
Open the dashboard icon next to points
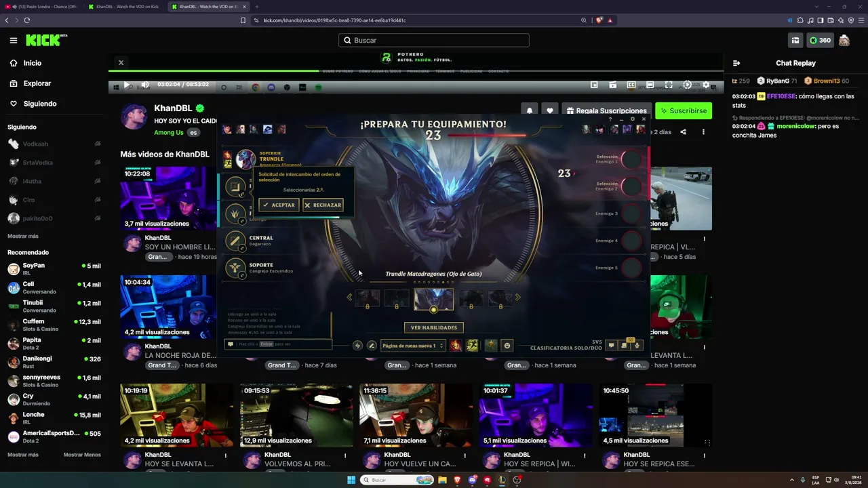coord(795,41)
